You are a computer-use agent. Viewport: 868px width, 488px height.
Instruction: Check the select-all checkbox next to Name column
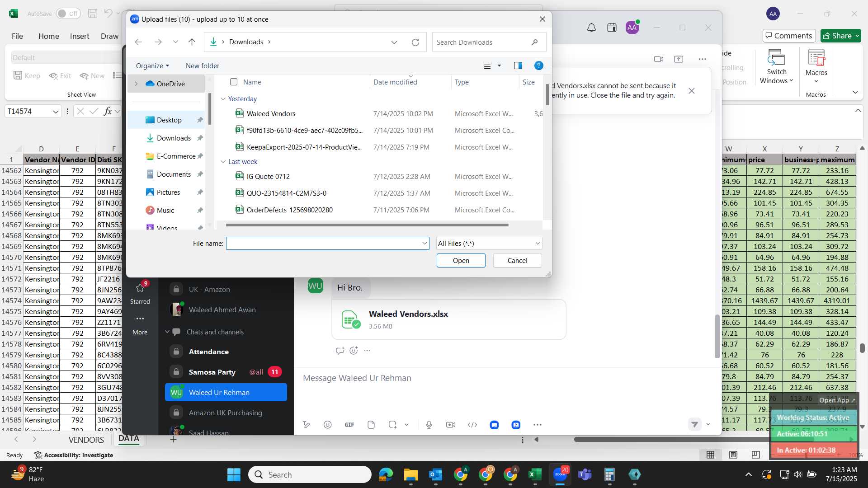tap(234, 82)
